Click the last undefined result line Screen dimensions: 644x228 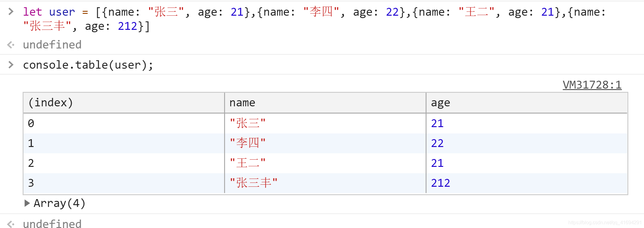[52, 224]
